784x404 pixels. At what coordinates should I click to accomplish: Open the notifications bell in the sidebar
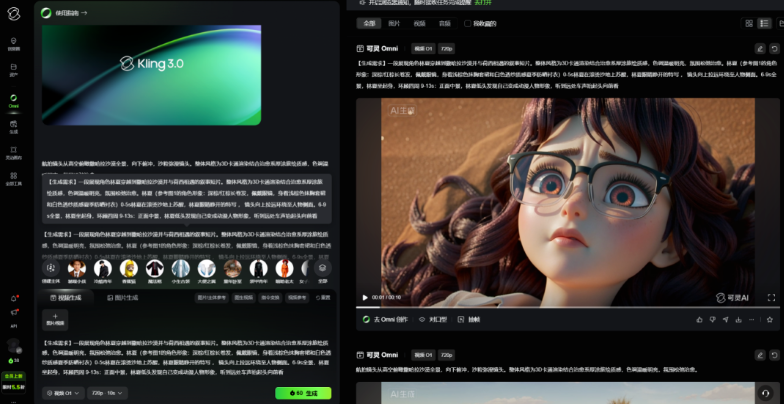(14, 298)
